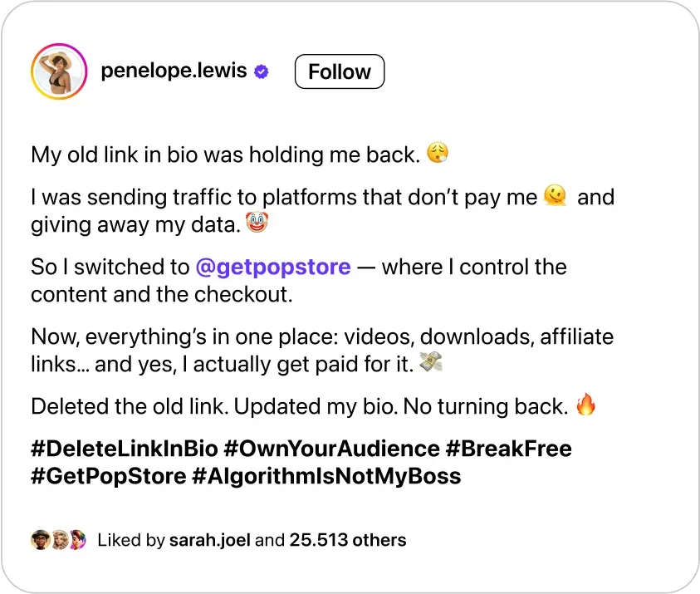Open the #BreakFree hashtag
700x594 pixels.
pyautogui.click(x=508, y=449)
